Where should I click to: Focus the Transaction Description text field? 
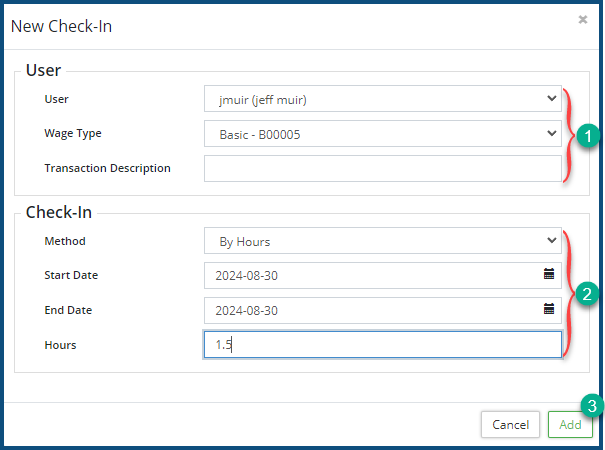click(x=382, y=168)
